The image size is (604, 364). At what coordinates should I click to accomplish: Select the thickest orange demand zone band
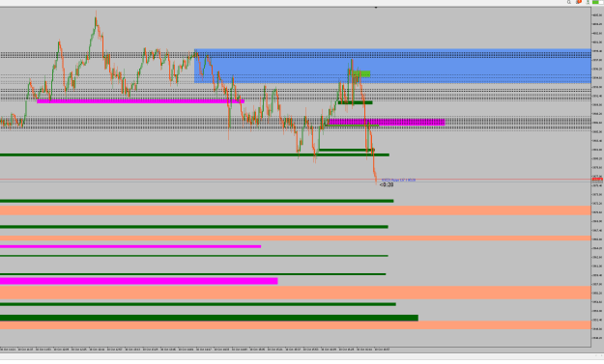[296, 293]
